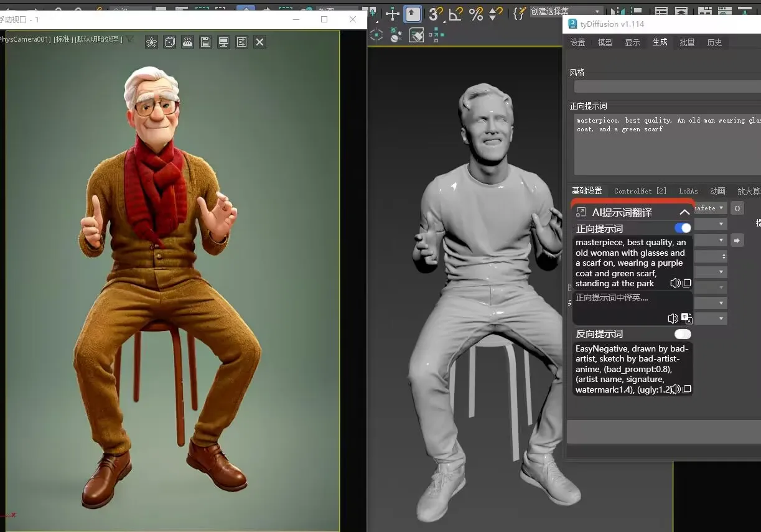Click the pop-out icon beside AI提示词翻译
761x532 pixels.
point(581,212)
